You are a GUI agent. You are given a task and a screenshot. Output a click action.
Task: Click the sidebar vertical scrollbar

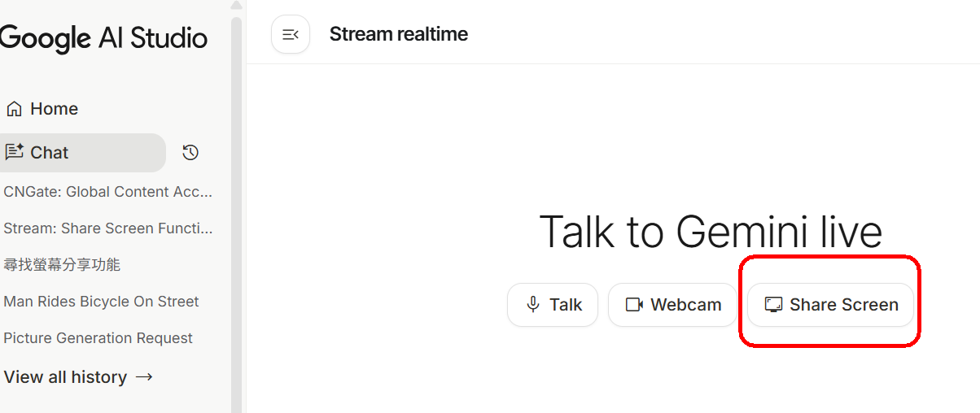236,203
